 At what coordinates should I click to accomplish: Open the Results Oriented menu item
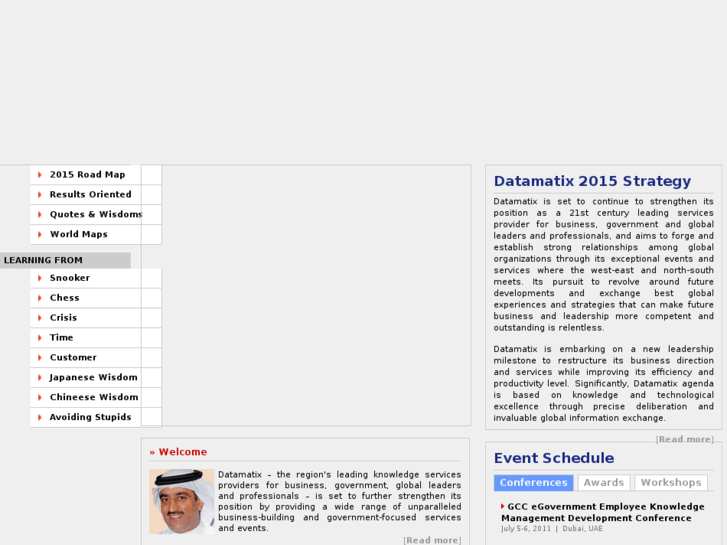91,195
